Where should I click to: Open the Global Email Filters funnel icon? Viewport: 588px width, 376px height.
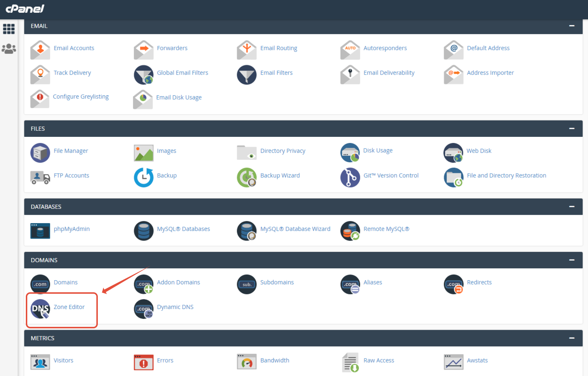coord(144,74)
